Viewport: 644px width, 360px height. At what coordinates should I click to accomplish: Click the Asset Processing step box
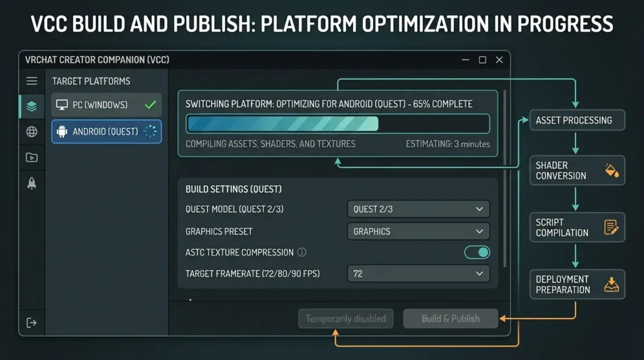click(x=577, y=120)
